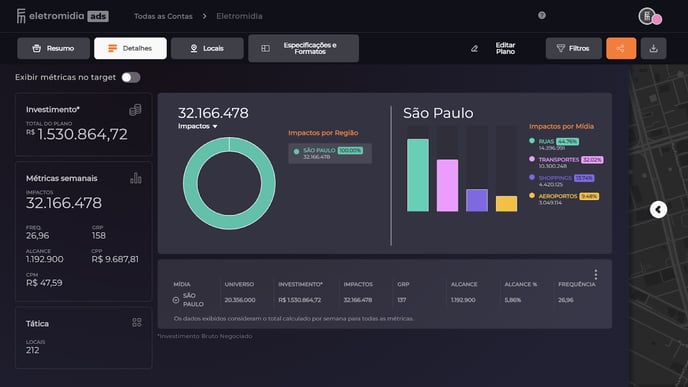
Task: Click the FREQUÊNCIA column header
Action: coord(577,284)
